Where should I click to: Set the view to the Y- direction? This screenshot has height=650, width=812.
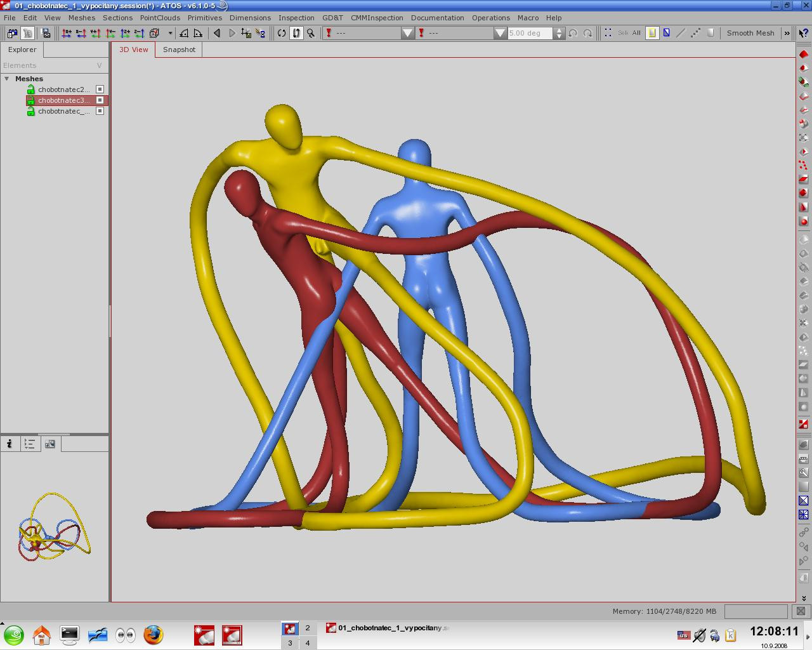(x=110, y=33)
